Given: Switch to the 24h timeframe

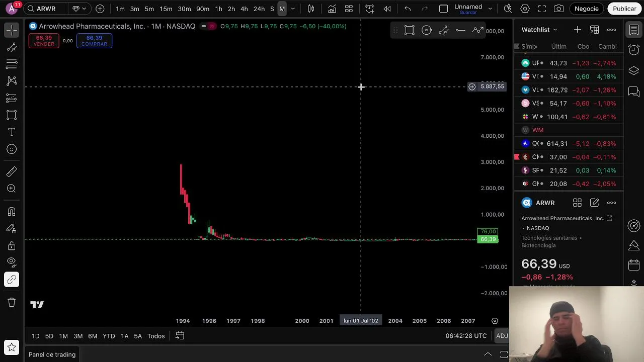Looking at the screenshot, I should [x=259, y=9].
